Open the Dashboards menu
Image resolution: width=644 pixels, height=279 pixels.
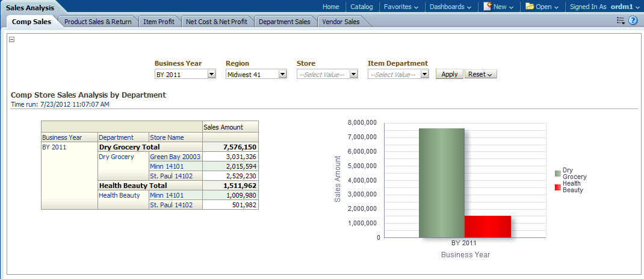click(x=451, y=7)
